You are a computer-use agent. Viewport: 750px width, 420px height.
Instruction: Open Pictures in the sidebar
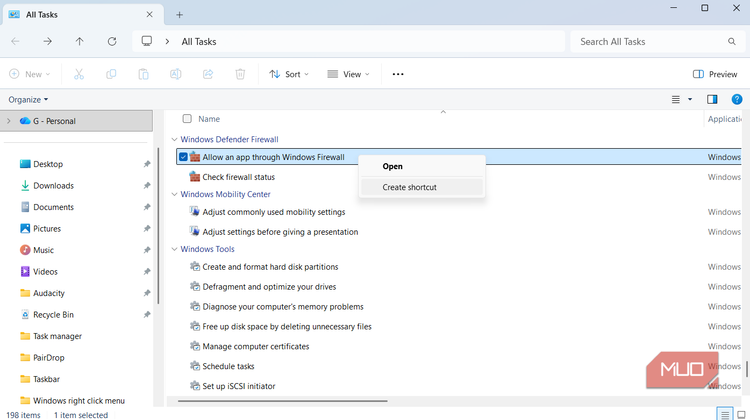[x=47, y=229]
